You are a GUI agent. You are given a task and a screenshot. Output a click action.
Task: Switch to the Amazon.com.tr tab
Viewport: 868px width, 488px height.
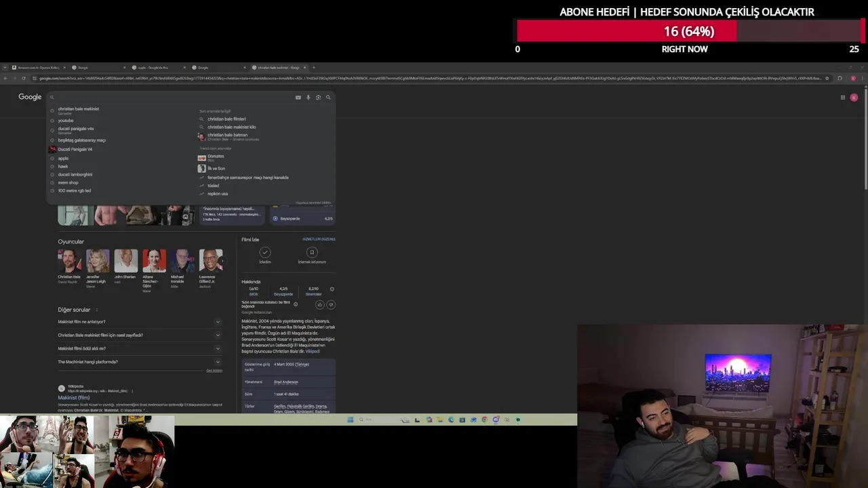pos(37,67)
